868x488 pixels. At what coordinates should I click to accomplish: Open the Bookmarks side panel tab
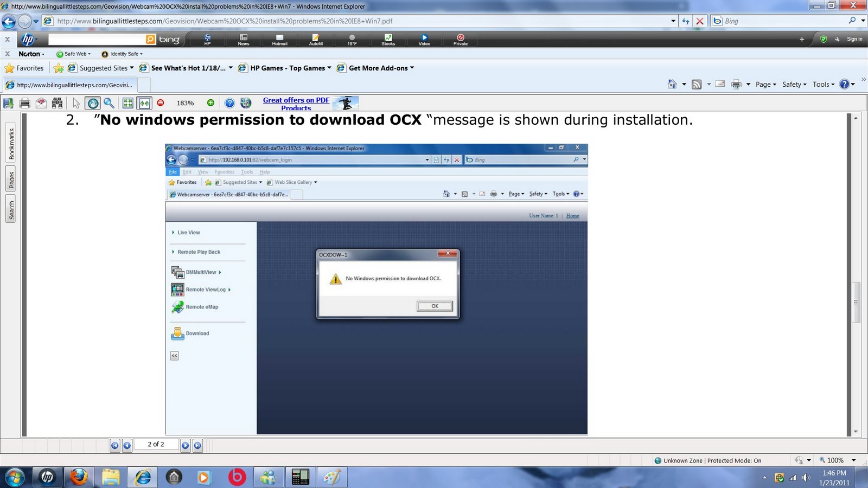click(x=11, y=144)
